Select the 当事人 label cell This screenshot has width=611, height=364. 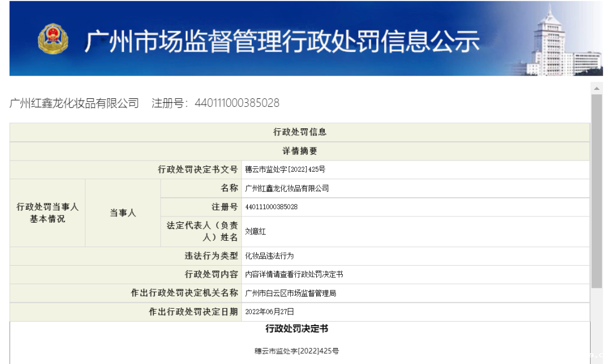(122, 213)
